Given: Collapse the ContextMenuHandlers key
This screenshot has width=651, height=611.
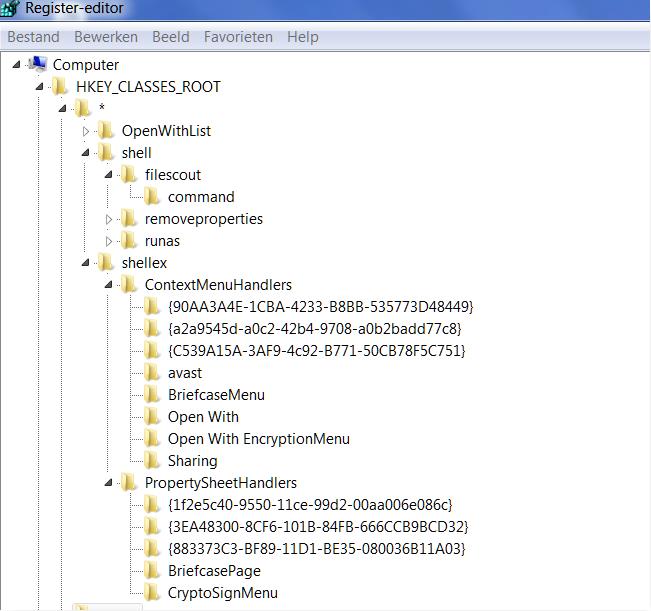Looking at the screenshot, I should [x=109, y=285].
